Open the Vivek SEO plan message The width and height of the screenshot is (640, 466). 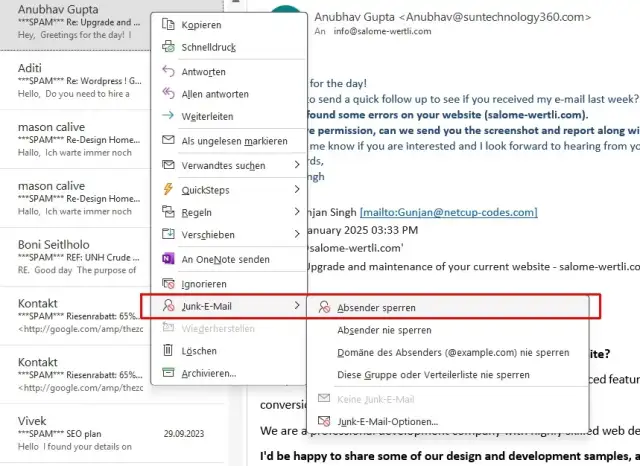[x=112, y=433]
